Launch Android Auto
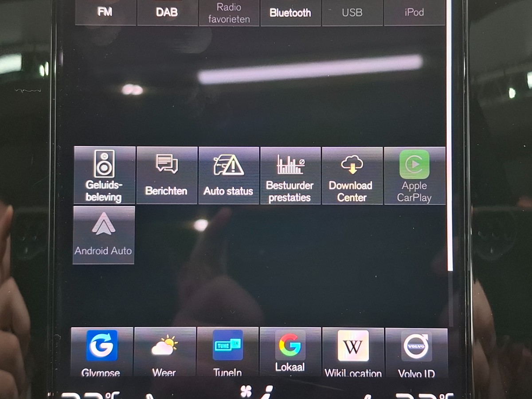This screenshot has height=399, width=532. pos(104,235)
